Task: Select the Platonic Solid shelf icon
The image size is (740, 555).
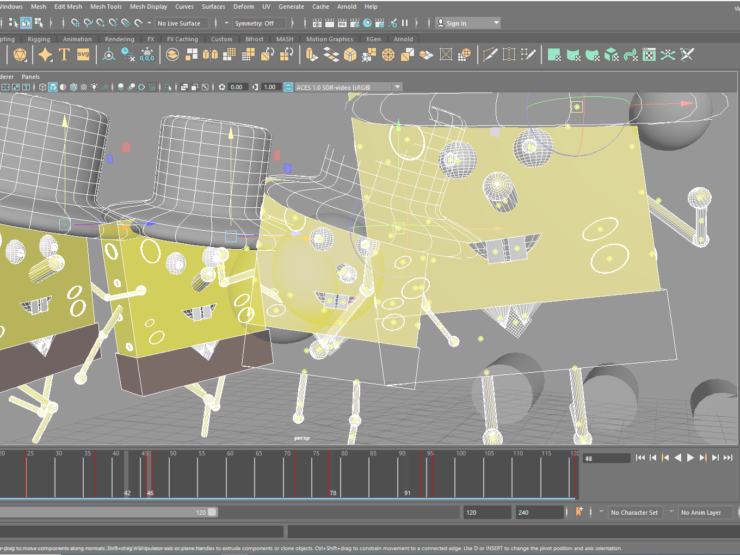Action: (x=19, y=55)
